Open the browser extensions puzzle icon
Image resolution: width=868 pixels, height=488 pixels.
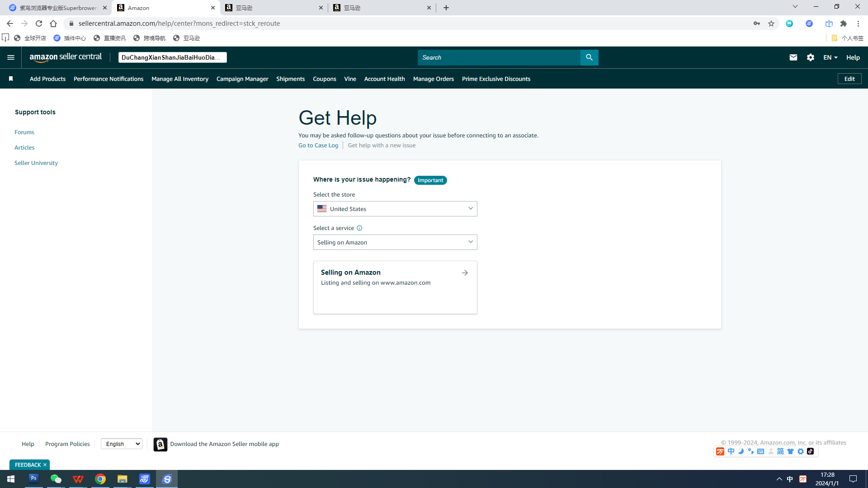[844, 23]
